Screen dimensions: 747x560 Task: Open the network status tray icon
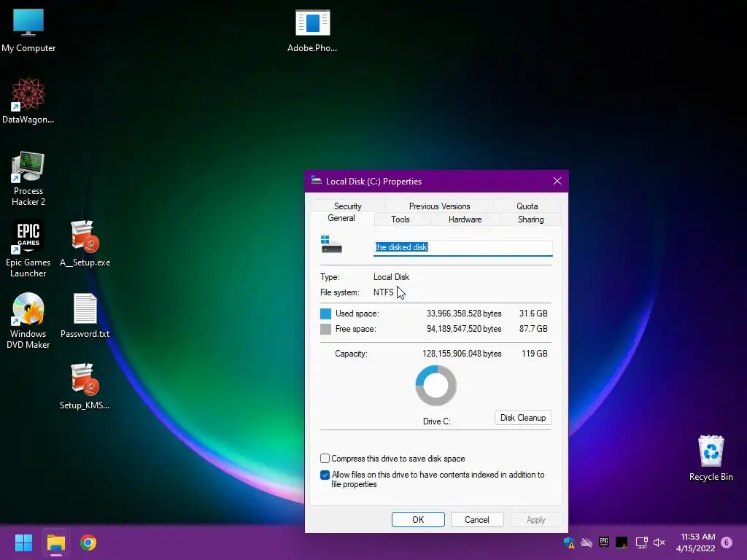641,542
